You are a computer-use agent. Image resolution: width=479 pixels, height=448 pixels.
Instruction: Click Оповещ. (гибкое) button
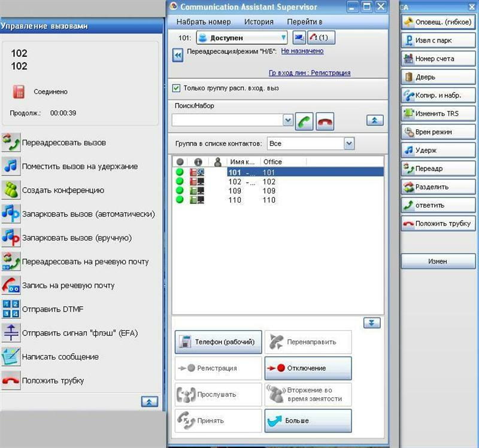[x=438, y=22]
